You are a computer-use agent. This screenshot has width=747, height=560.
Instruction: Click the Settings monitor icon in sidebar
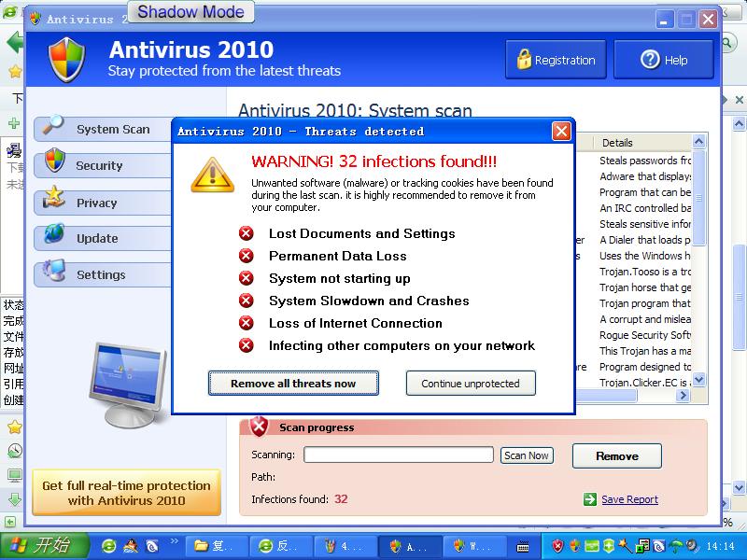point(54,270)
